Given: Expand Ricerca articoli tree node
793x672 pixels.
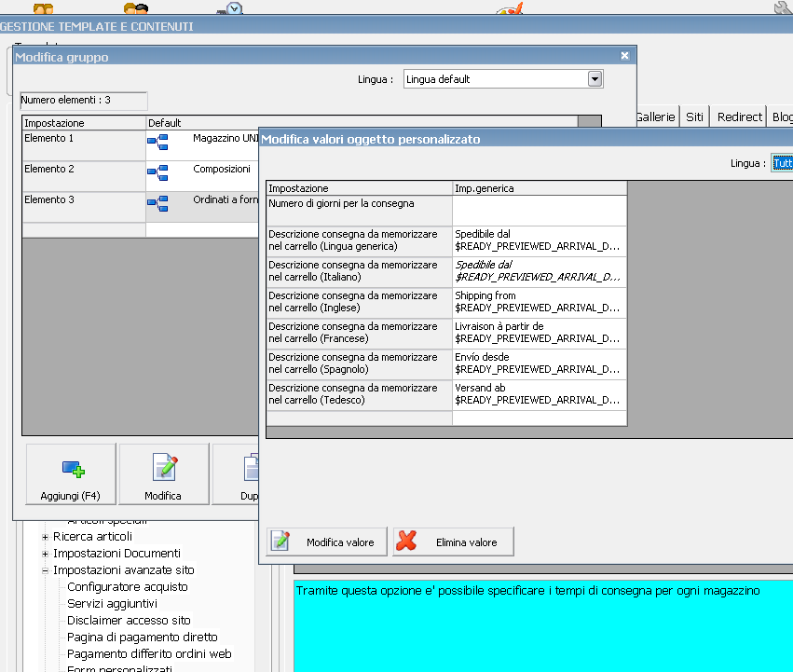Looking at the screenshot, I should tap(45, 537).
